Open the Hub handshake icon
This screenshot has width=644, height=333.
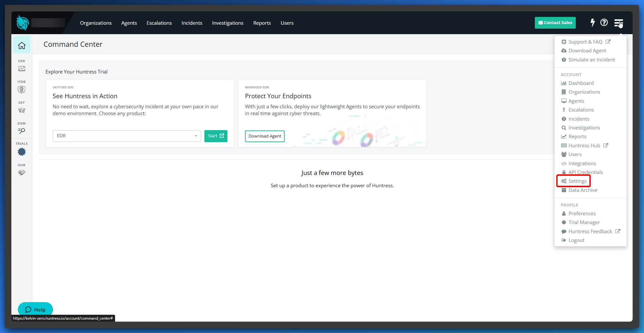point(22,173)
